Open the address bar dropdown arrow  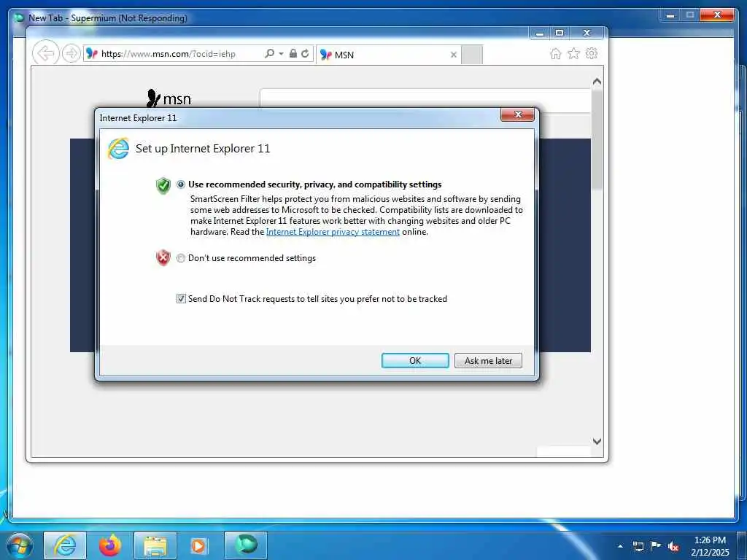point(281,53)
